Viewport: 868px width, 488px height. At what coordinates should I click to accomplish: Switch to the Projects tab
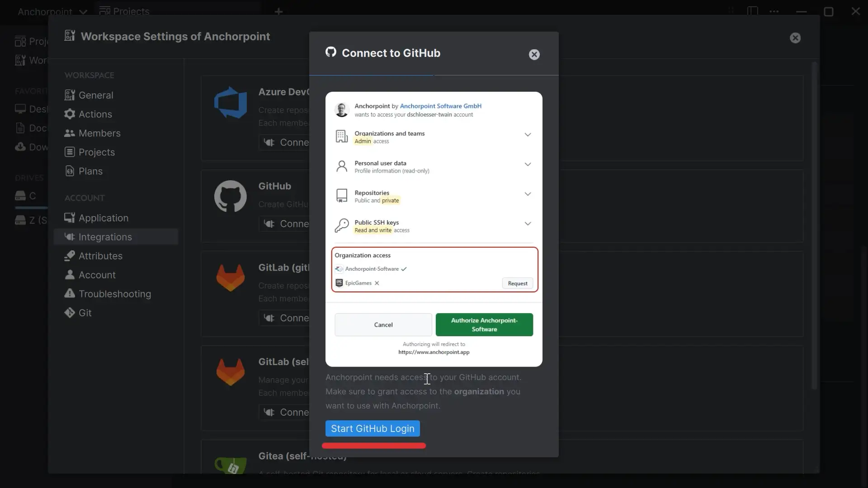pyautogui.click(x=130, y=11)
